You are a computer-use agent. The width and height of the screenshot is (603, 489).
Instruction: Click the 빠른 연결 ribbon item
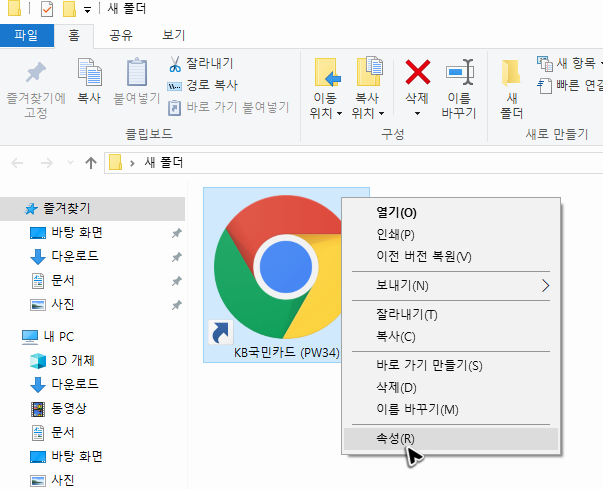click(570, 85)
